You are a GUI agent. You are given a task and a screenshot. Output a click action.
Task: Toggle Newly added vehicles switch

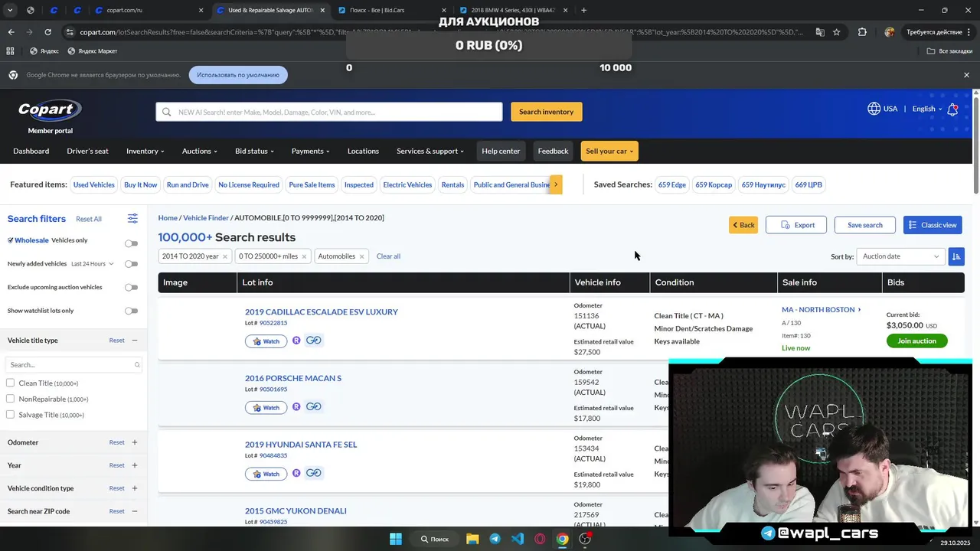132,264
